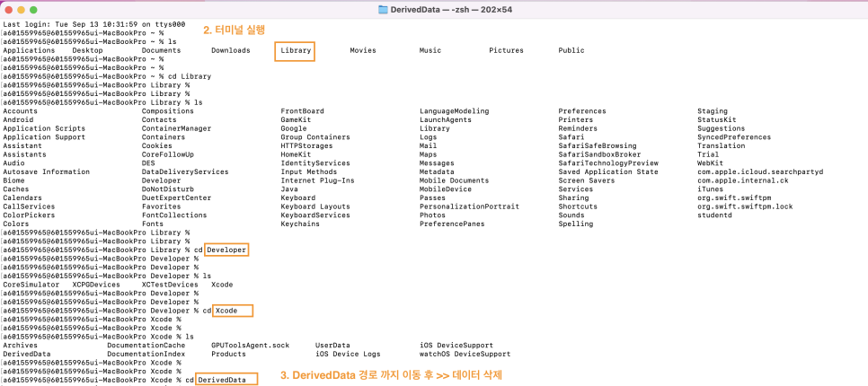The width and height of the screenshot is (868, 386).
Task: Click the 'Biome' directory entry
Action: coord(13,180)
